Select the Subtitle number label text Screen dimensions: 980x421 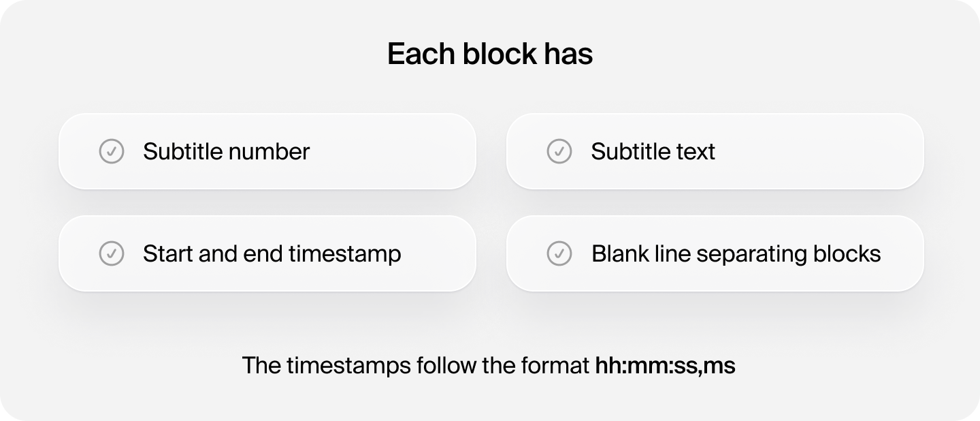click(x=226, y=151)
